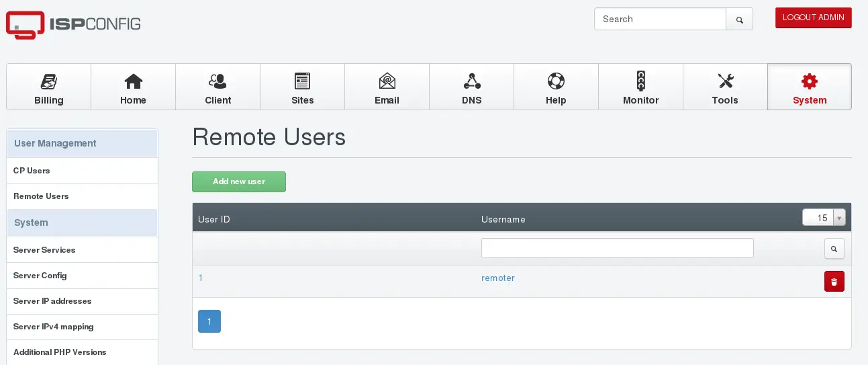Expand the records per page dropdown
Screen dimensions: 868x365
tap(824, 218)
